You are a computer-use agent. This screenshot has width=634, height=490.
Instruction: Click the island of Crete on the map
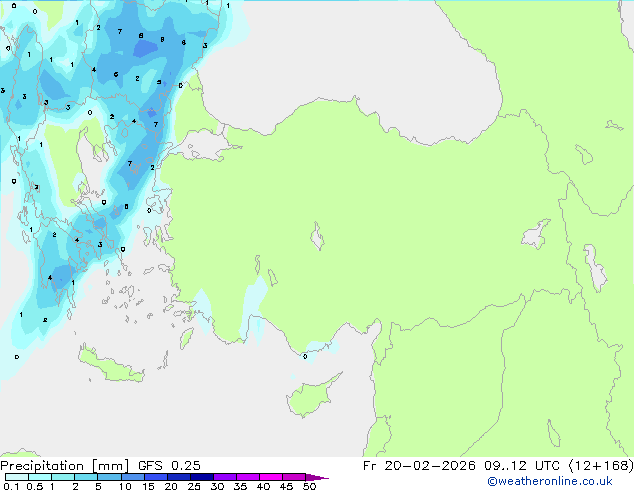coord(111,366)
